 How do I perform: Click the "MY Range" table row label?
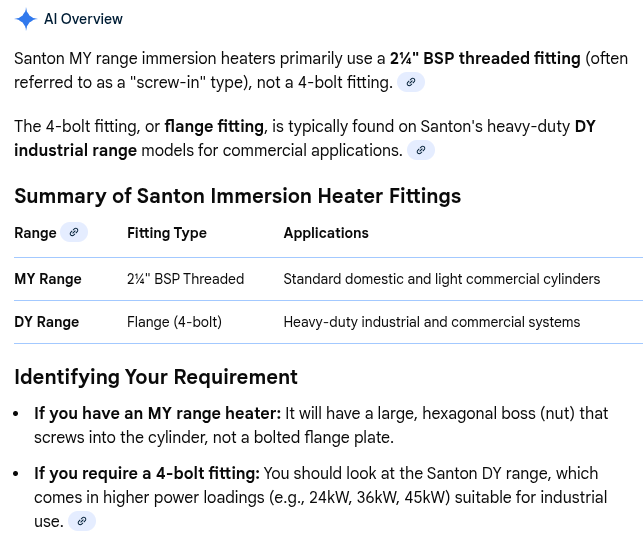(48, 279)
